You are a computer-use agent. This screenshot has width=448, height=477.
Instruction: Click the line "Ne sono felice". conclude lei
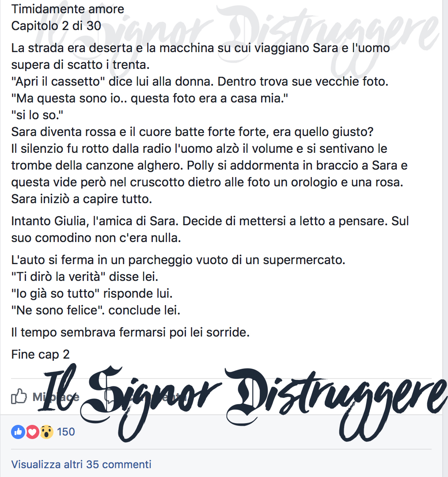click(x=96, y=310)
